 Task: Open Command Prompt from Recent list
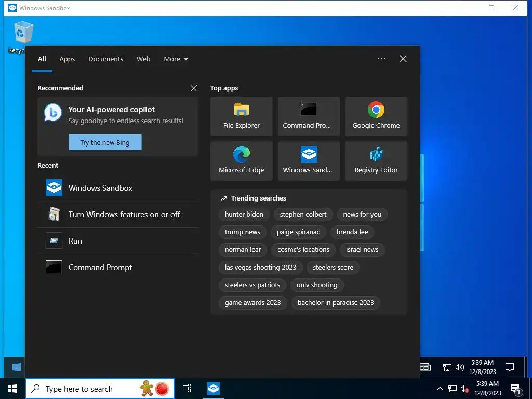[118, 267]
